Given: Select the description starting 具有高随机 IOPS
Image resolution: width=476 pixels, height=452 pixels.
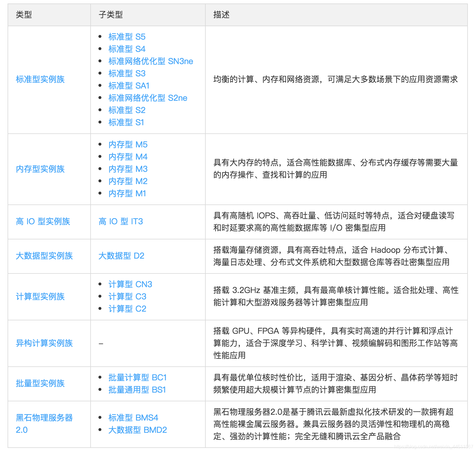Looking at the screenshot, I should pyautogui.click(x=334, y=222).
